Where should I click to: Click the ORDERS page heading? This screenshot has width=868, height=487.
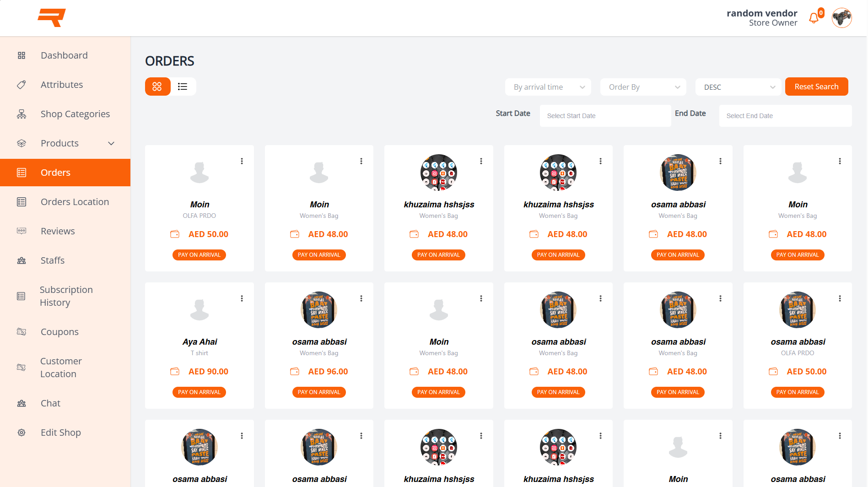[x=170, y=61]
